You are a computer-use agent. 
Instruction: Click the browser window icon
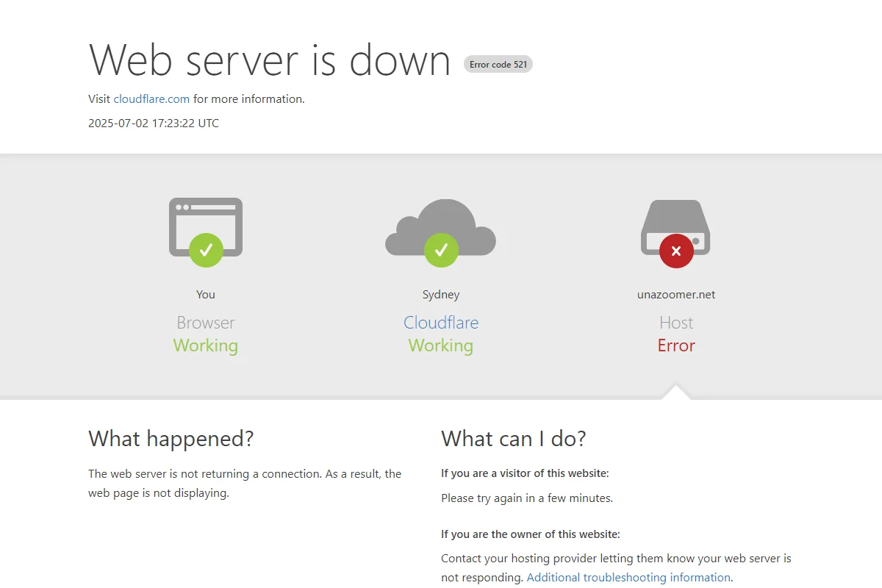pos(206,227)
